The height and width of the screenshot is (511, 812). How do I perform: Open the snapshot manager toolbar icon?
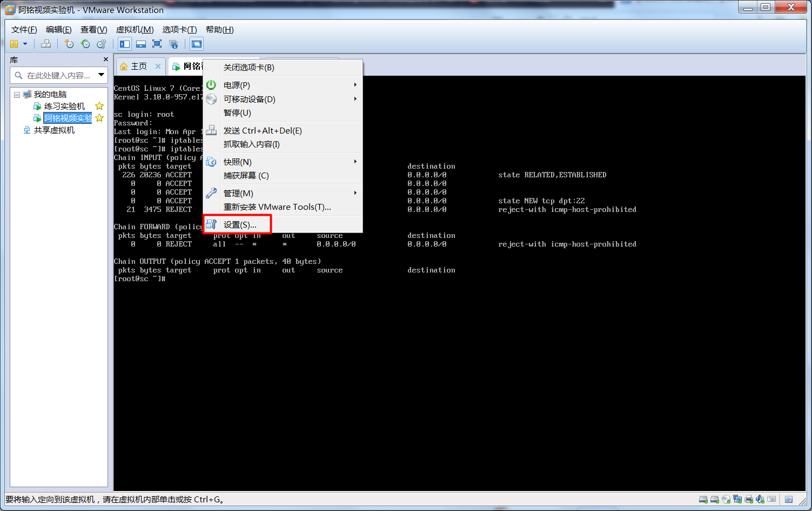click(x=101, y=44)
